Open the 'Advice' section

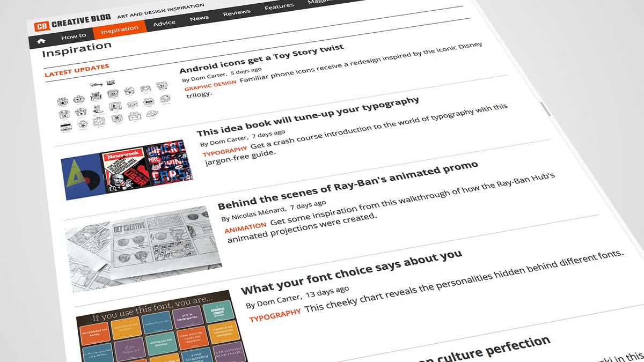[164, 22]
